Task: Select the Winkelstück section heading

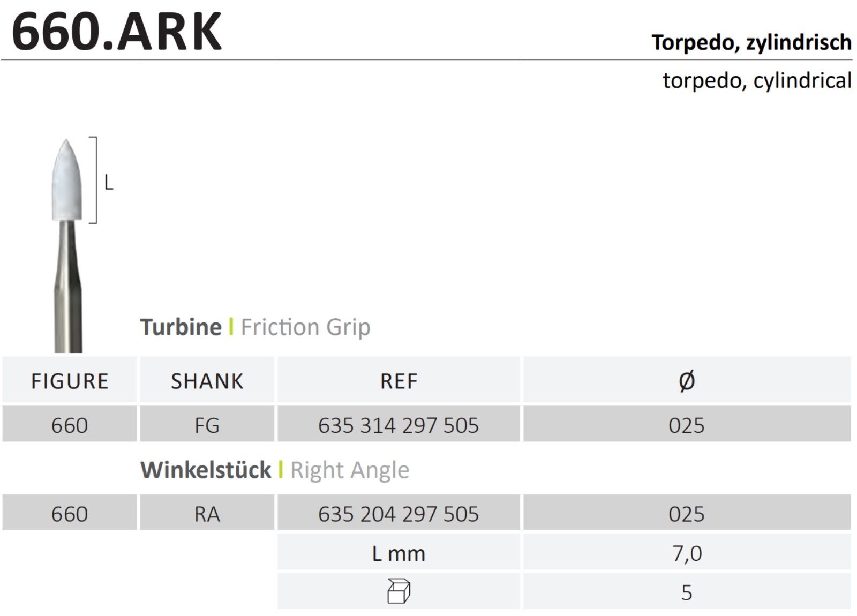Action: (206, 470)
